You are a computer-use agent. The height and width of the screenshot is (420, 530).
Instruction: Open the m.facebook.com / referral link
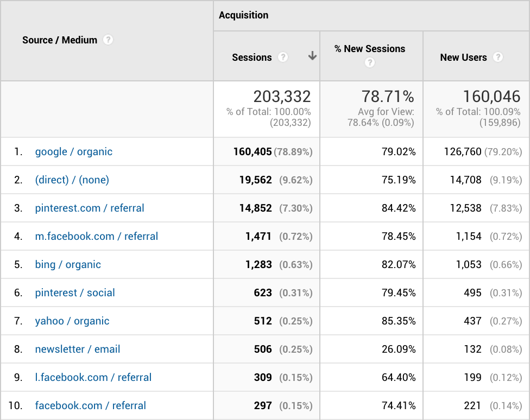pyautogui.click(x=96, y=236)
